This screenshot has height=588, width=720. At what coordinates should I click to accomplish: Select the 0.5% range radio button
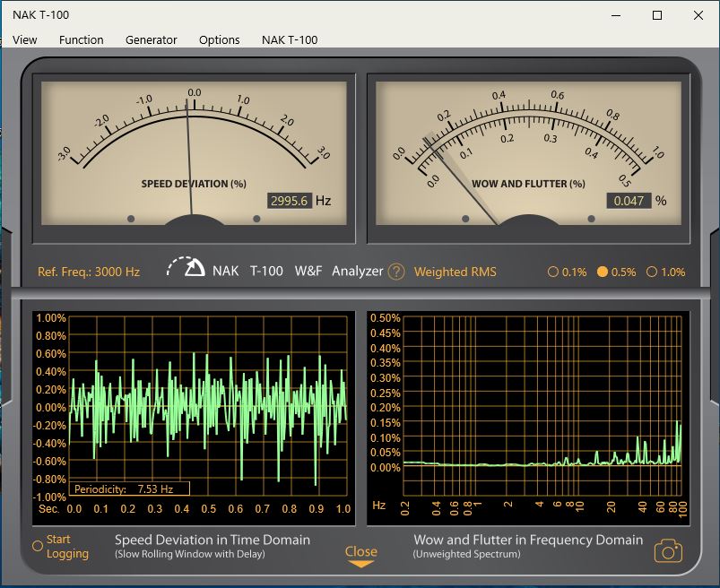point(602,272)
